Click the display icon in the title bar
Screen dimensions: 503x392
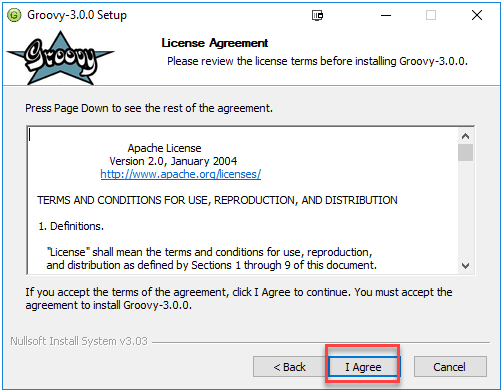[x=317, y=15]
